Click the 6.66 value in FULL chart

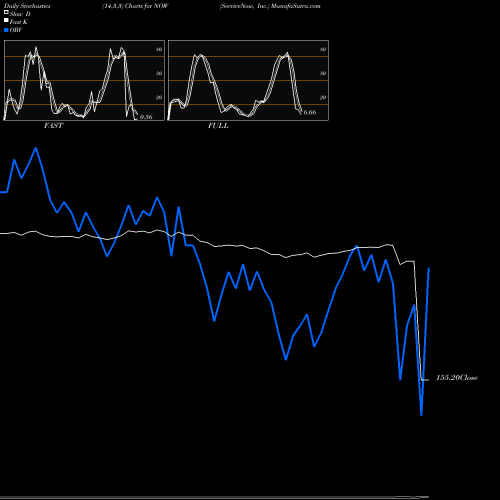click(310, 112)
